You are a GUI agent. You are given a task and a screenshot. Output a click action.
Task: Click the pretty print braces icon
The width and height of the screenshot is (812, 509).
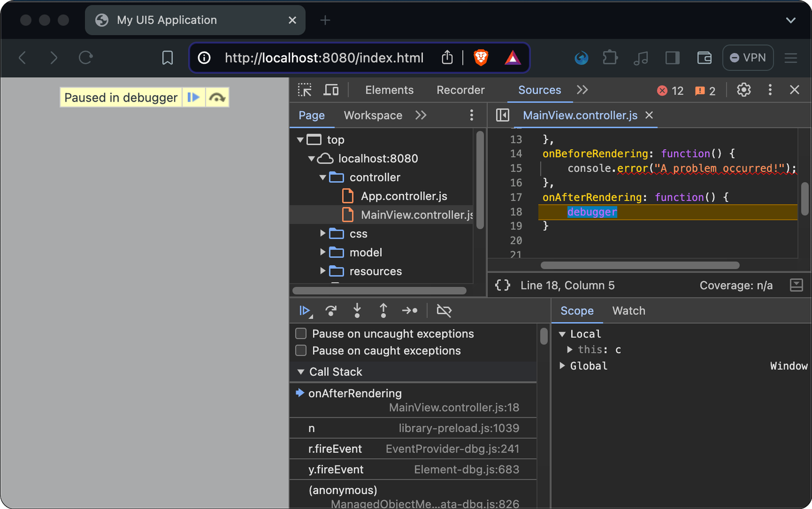click(x=502, y=285)
